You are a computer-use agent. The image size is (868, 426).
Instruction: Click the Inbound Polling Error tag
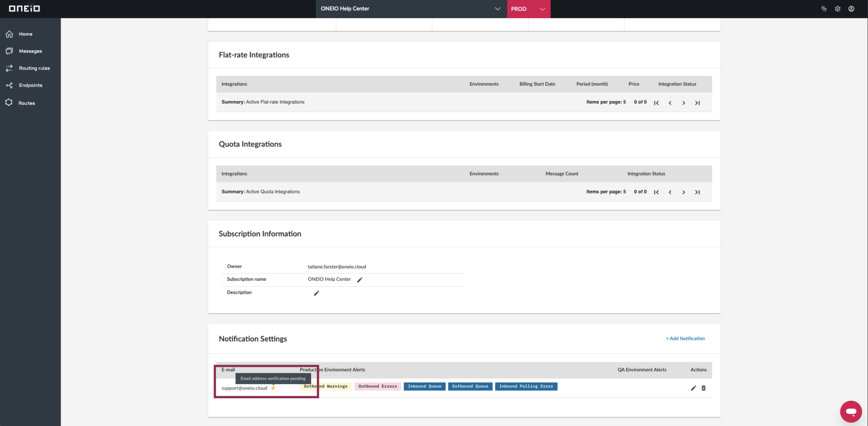(526, 386)
